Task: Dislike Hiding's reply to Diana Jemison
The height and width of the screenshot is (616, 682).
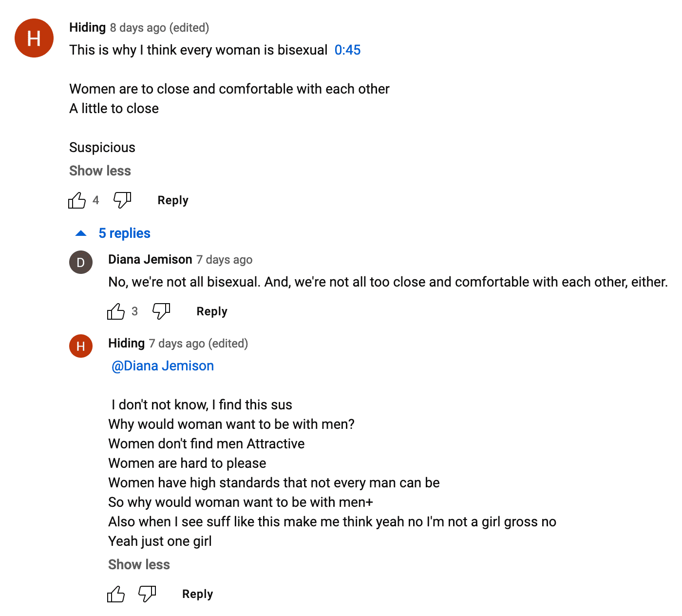Action: coord(147,594)
